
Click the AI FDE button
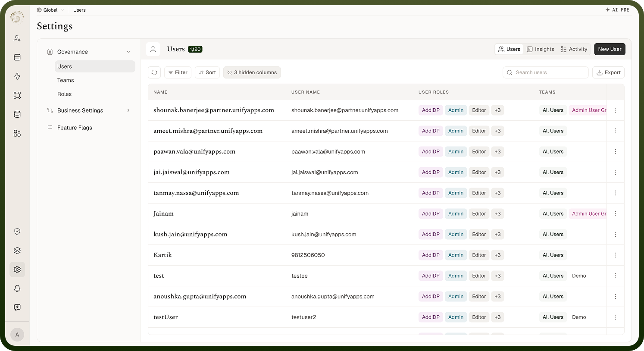coord(617,10)
